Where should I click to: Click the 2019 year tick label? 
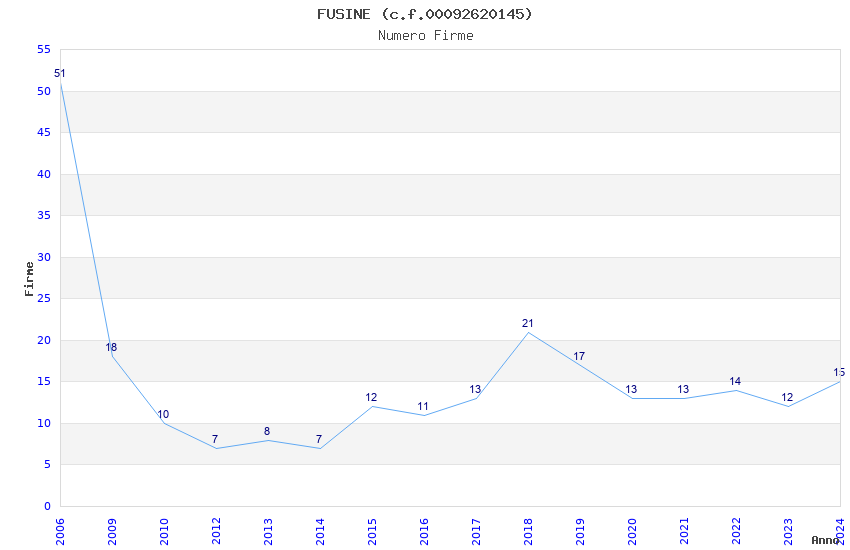[580, 532]
